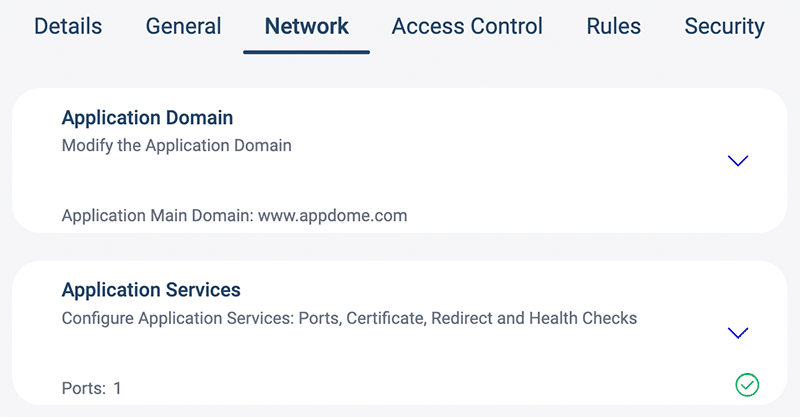The image size is (800, 417).
Task: Select the 'Modify the Application Domain' description
Action: [176, 146]
